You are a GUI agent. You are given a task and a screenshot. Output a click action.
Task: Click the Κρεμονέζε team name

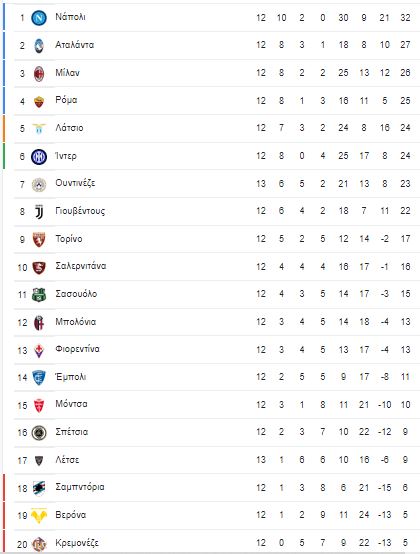tap(77, 543)
